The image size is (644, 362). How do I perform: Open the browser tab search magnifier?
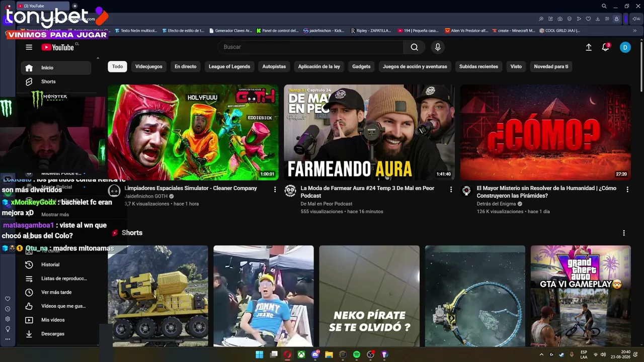[x=604, y=6]
